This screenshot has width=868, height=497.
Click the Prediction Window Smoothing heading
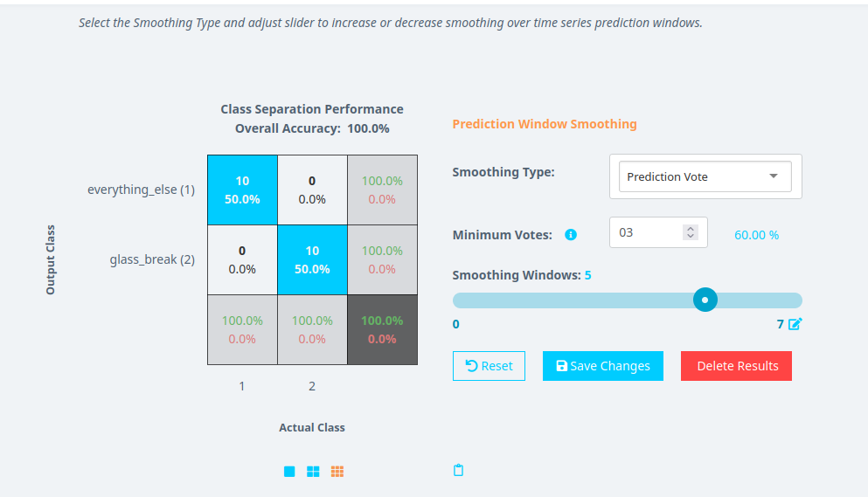545,124
